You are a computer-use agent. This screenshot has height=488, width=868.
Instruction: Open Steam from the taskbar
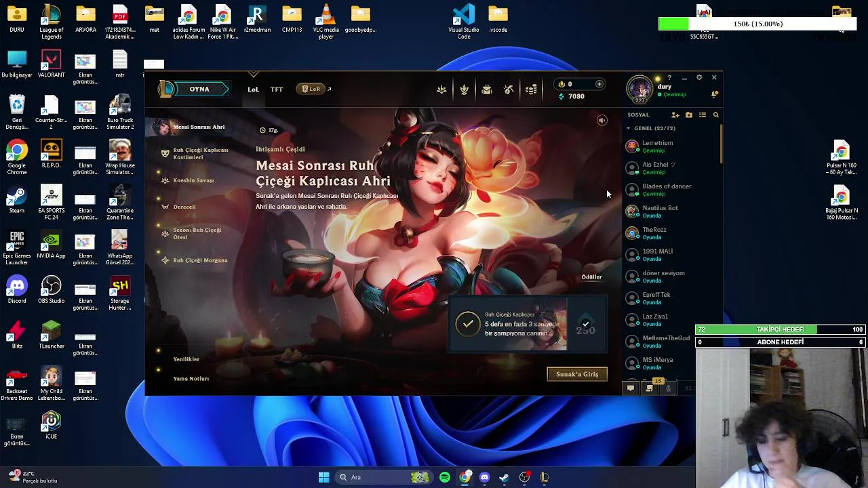tap(504, 477)
